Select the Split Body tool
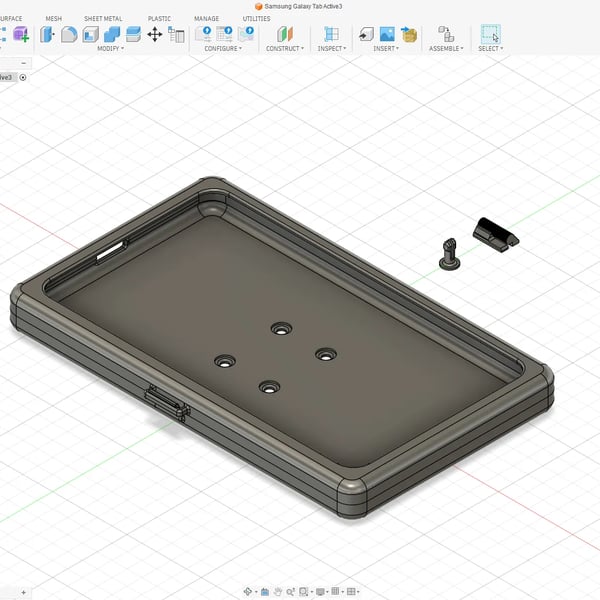This screenshot has height=600, width=600. coord(133,34)
